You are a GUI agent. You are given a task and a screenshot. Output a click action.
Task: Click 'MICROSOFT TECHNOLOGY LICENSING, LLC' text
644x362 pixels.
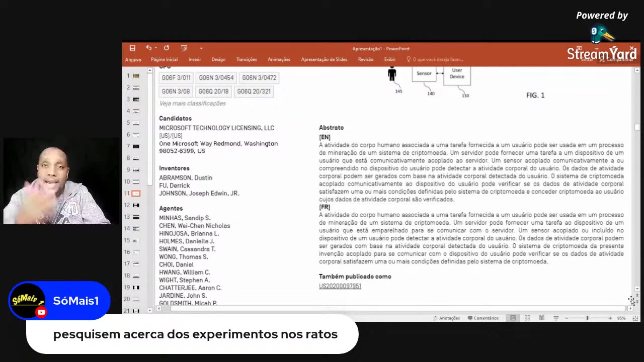tap(217, 128)
